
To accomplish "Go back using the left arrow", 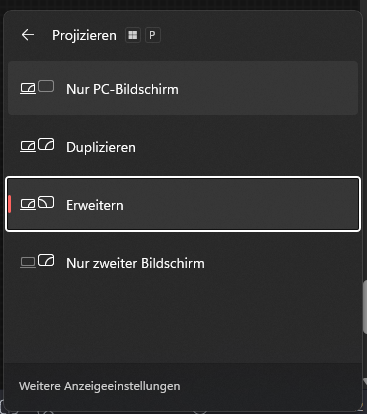I will 28,35.
